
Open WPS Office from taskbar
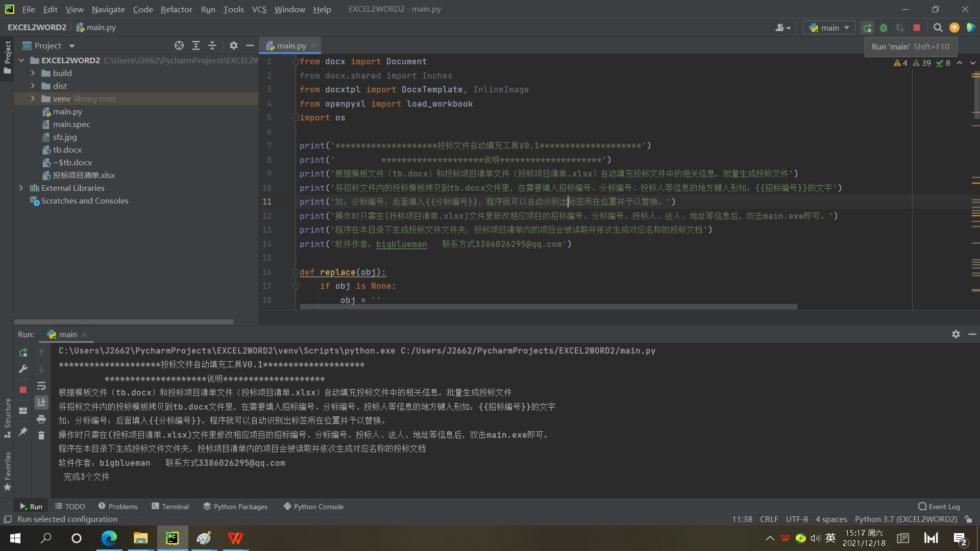point(235,538)
